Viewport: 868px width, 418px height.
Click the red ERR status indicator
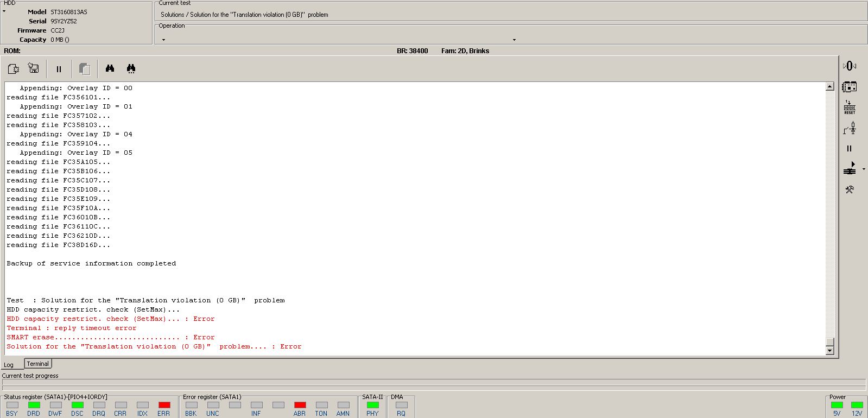click(164, 405)
